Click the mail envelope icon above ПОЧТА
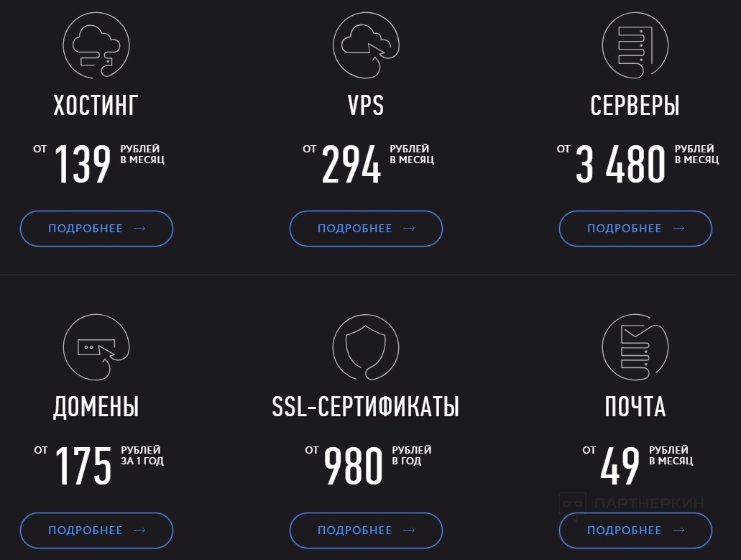This screenshot has height=560, width=741. (635, 348)
